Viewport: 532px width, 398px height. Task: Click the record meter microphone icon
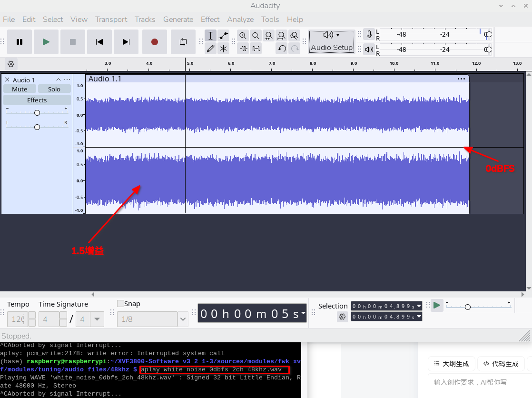tap(369, 34)
